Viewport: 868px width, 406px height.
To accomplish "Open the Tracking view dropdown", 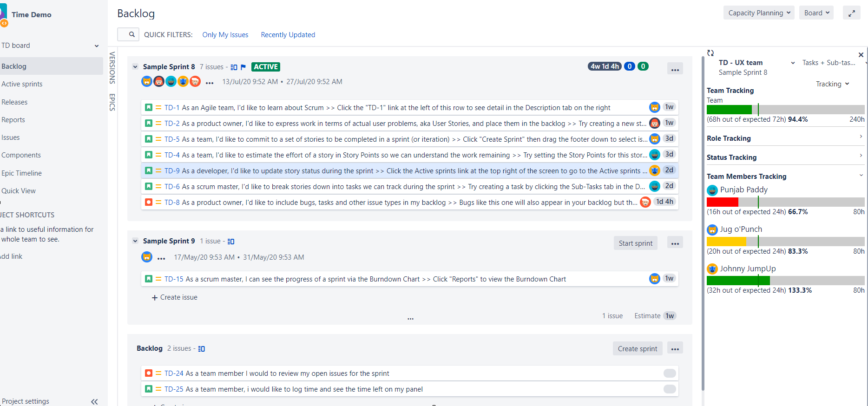I will click(x=833, y=84).
